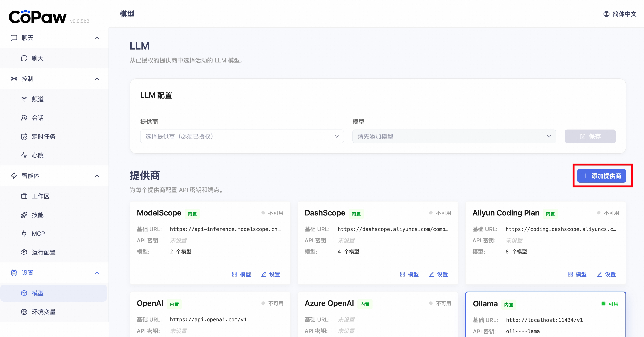Open 定时任务 scheduled tasks page
The height and width of the screenshot is (337, 644).
pos(43,137)
